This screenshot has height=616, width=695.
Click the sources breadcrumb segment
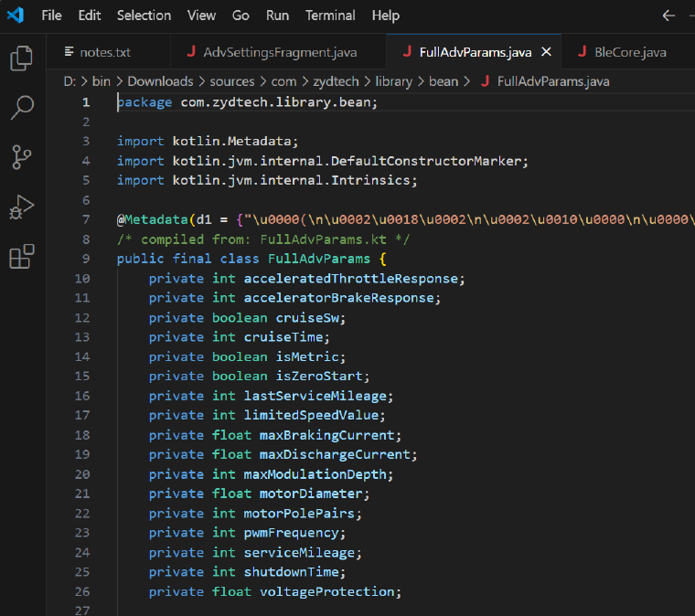click(232, 81)
